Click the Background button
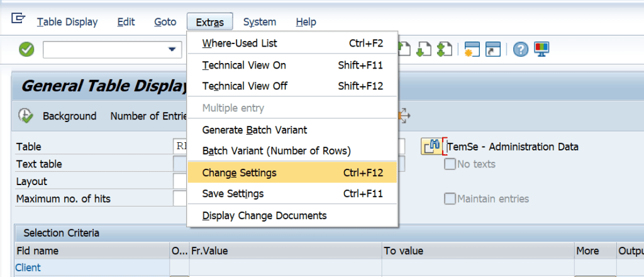The image size is (644, 277). click(x=69, y=116)
